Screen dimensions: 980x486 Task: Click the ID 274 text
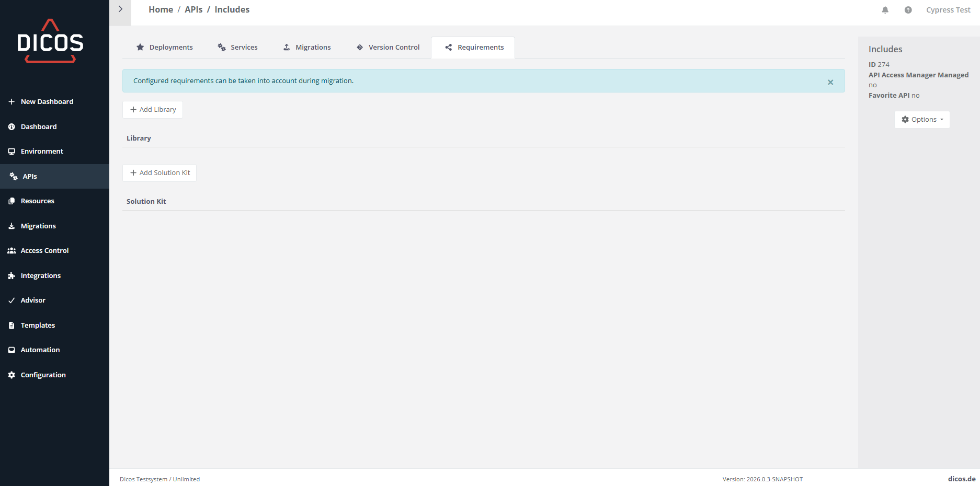pyautogui.click(x=879, y=65)
